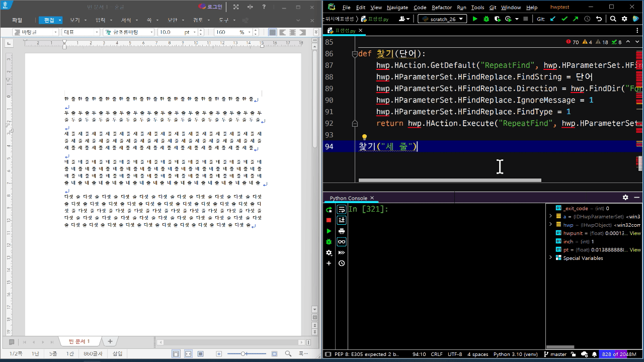The width and height of the screenshot is (644, 362).
Task: Click the console input prompt In [321]
Action: pyautogui.click(x=368, y=209)
